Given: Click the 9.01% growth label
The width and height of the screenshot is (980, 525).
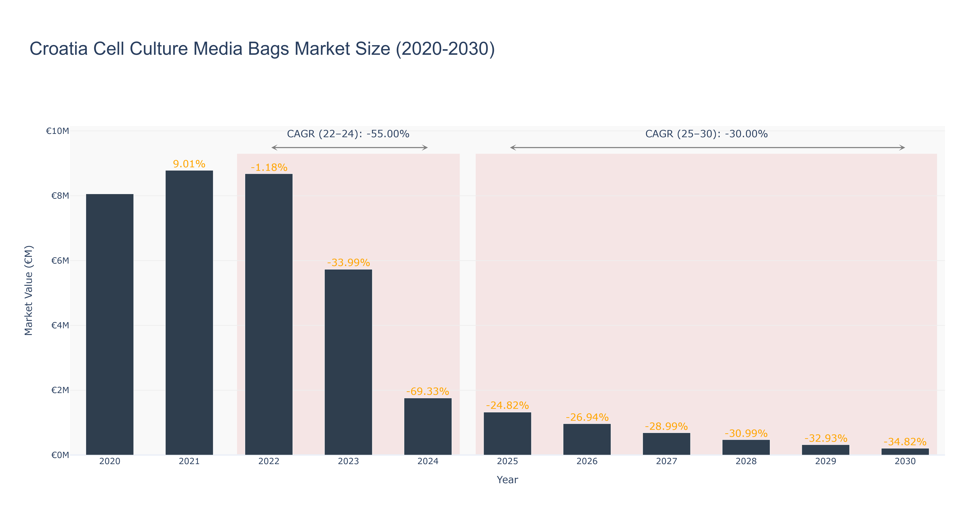Looking at the screenshot, I should [189, 164].
